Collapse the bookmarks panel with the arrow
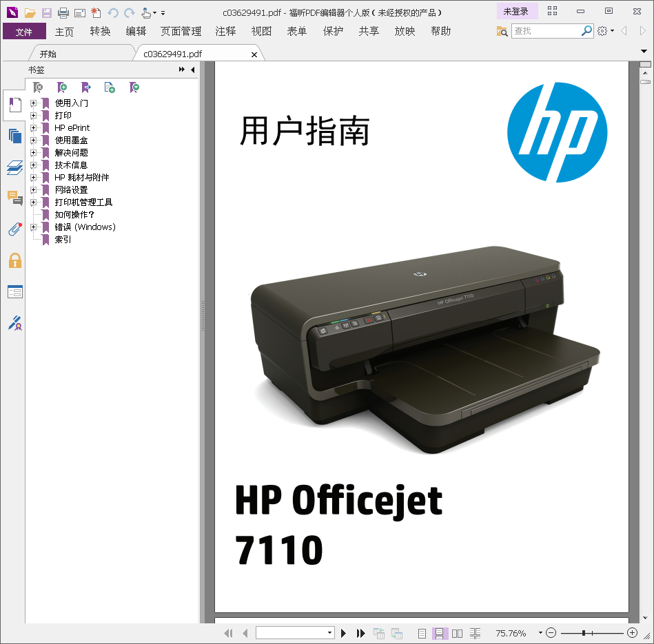Screen dimensions: 654x644 pos(193,70)
